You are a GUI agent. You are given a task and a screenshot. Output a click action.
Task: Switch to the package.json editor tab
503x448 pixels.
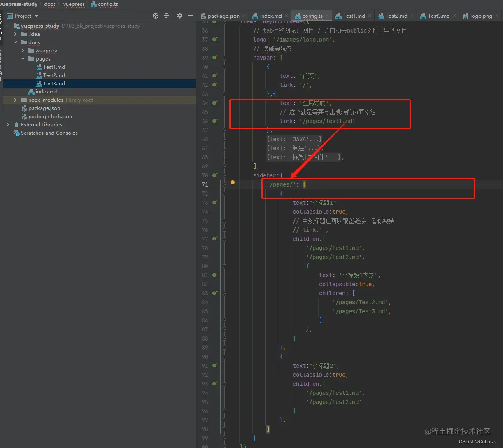[223, 16]
